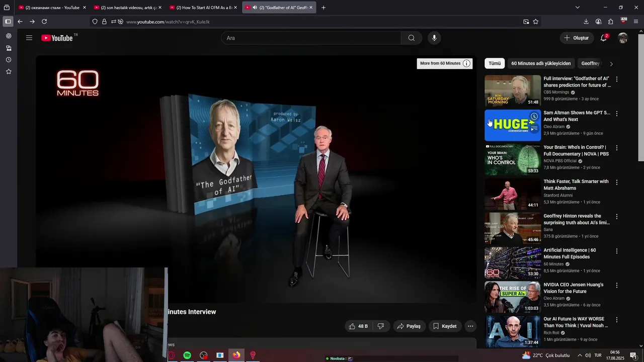Open the Rich Roll channel link

551,333
